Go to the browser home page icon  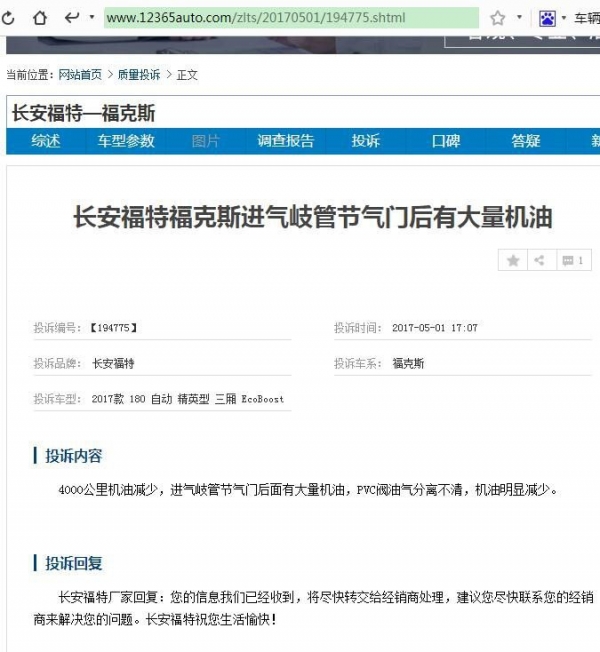(40, 18)
